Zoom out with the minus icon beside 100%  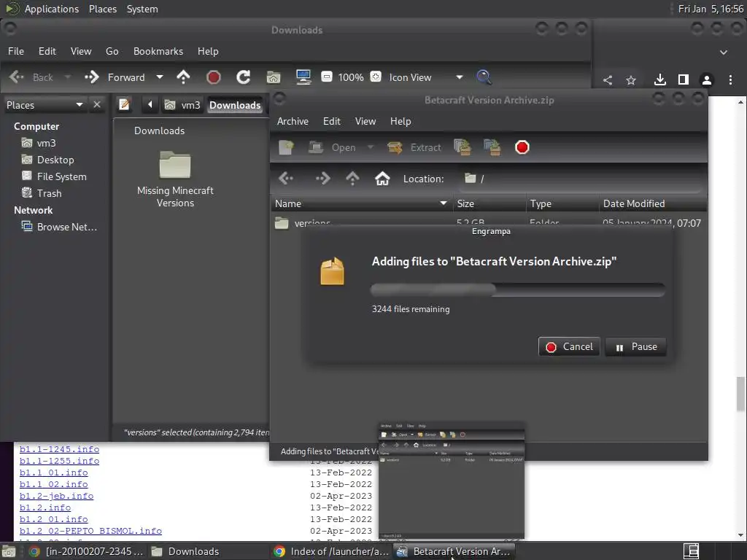point(327,77)
